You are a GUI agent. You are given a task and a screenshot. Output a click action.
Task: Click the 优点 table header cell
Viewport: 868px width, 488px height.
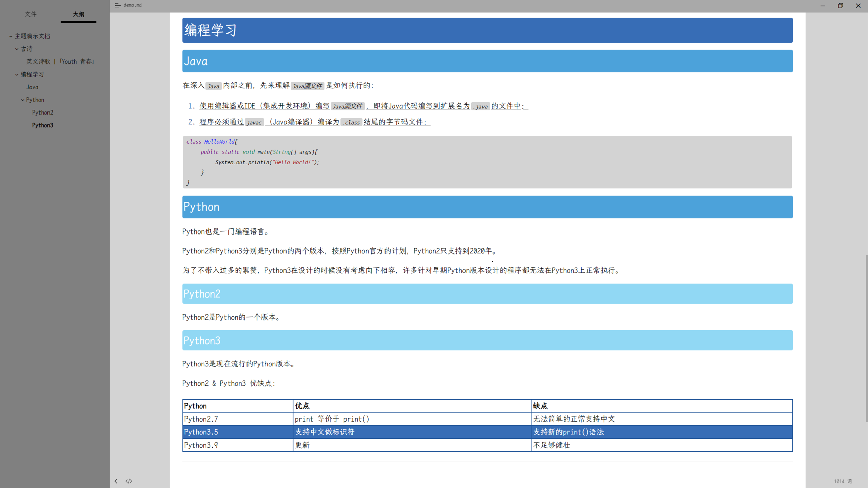(x=412, y=406)
